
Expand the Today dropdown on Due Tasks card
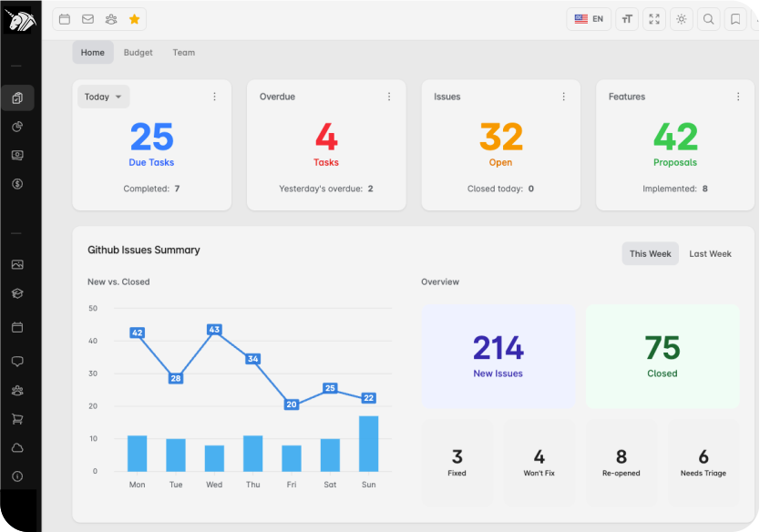tap(103, 97)
